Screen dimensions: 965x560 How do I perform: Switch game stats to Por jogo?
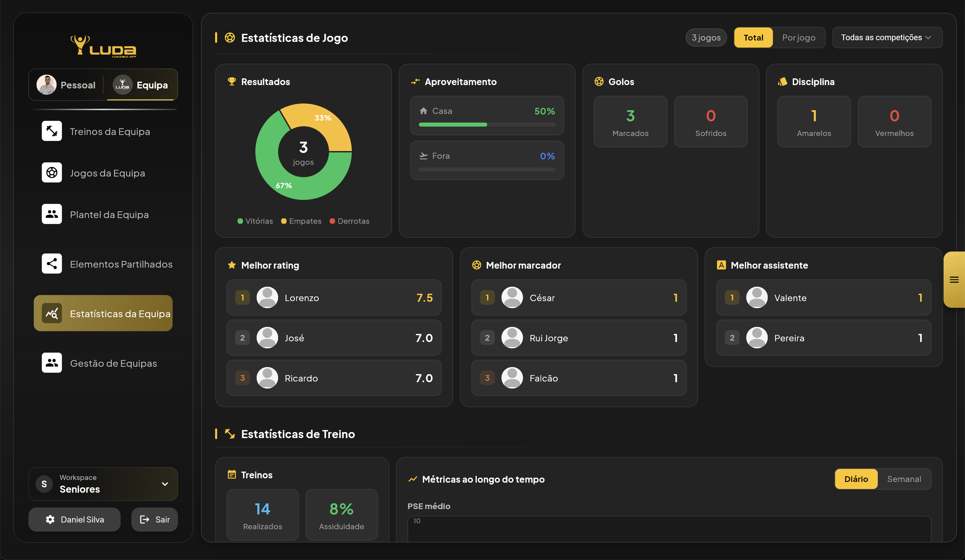(798, 38)
